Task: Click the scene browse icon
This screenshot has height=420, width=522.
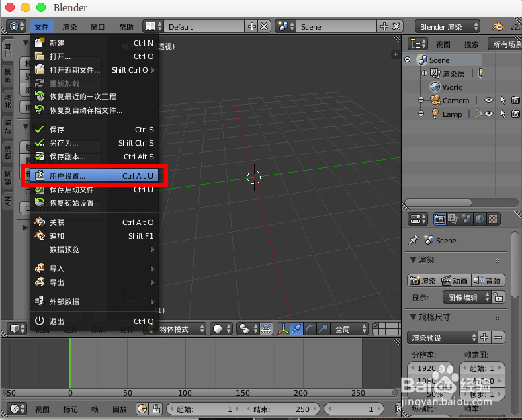Action: 286,26
